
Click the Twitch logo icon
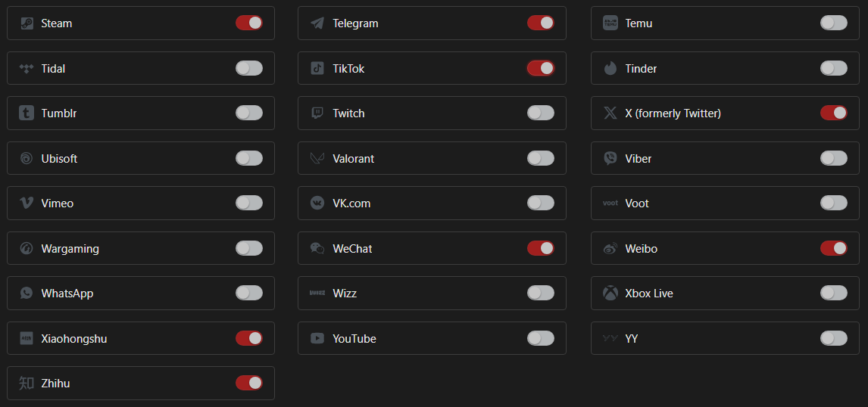(x=317, y=113)
